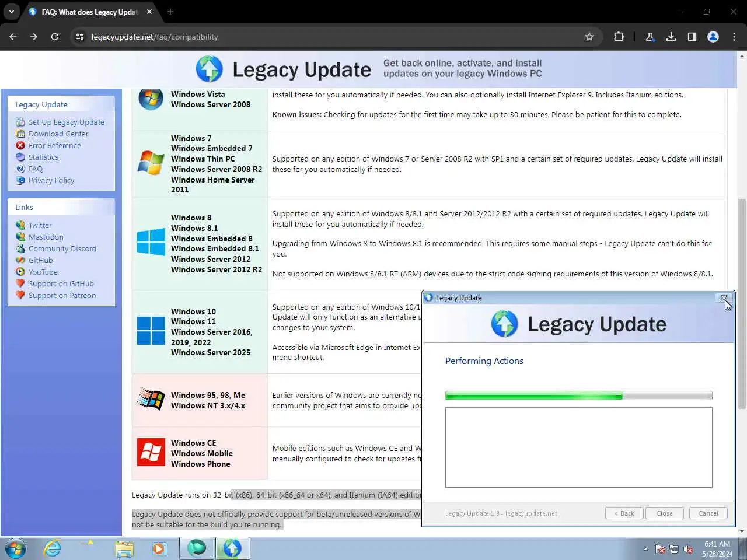
Task: Click the Windows 10 logo in table
Action: [x=151, y=331]
